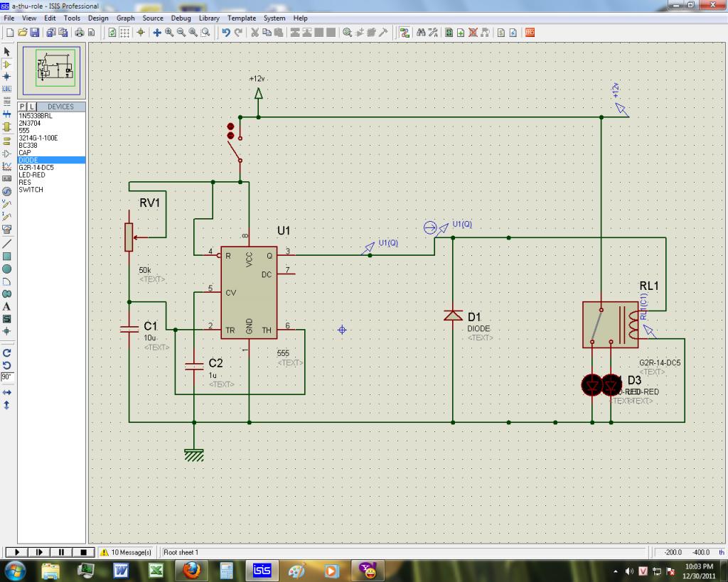This screenshot has height=582, width=728.
Task: Select the 2D line drawing tool
Action: pos(7,244)
